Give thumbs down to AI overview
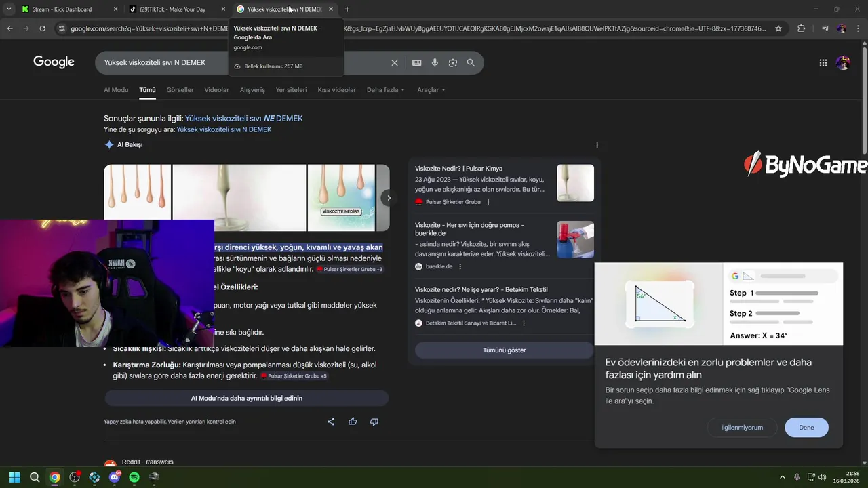868x488 pixels. tap(374, 422)
